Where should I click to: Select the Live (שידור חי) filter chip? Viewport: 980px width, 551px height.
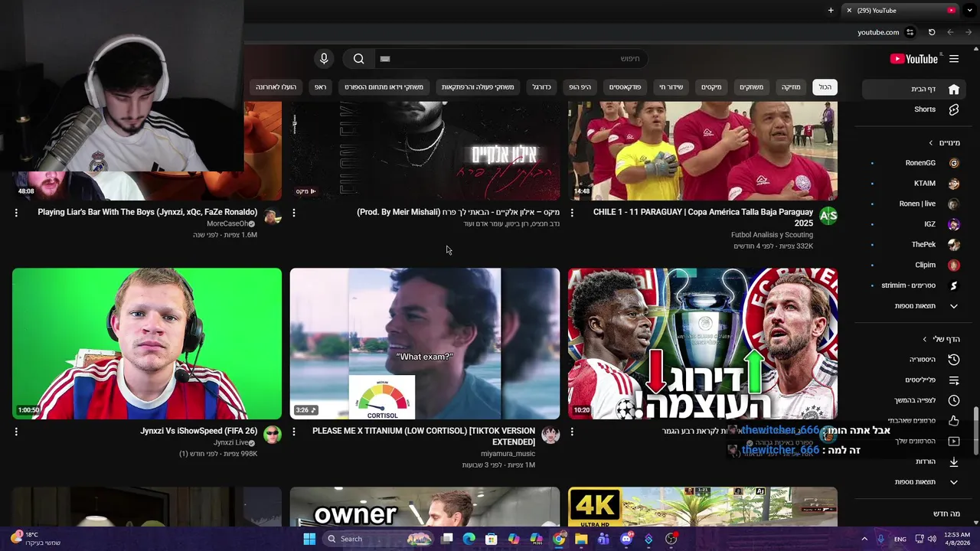click(x=671, y=87)
